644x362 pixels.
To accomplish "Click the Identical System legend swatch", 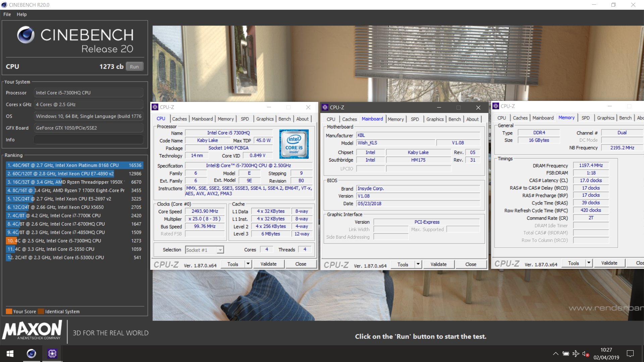I will pyautogui.click(x=41, y=311).
